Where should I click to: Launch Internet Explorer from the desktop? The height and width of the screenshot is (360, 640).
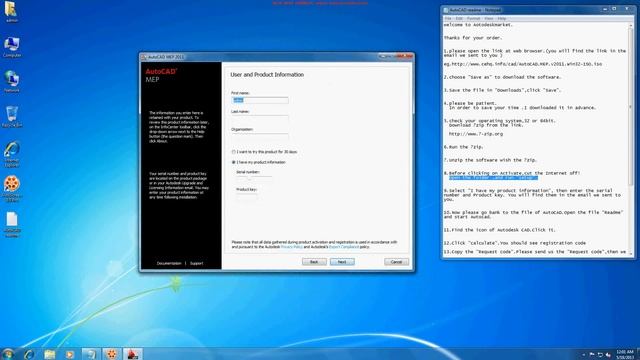[x=11, y=154]
